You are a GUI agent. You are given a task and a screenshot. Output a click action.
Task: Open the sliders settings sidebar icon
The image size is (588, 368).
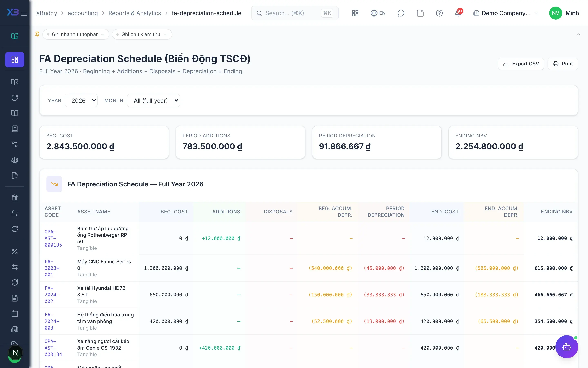point(14,144)
